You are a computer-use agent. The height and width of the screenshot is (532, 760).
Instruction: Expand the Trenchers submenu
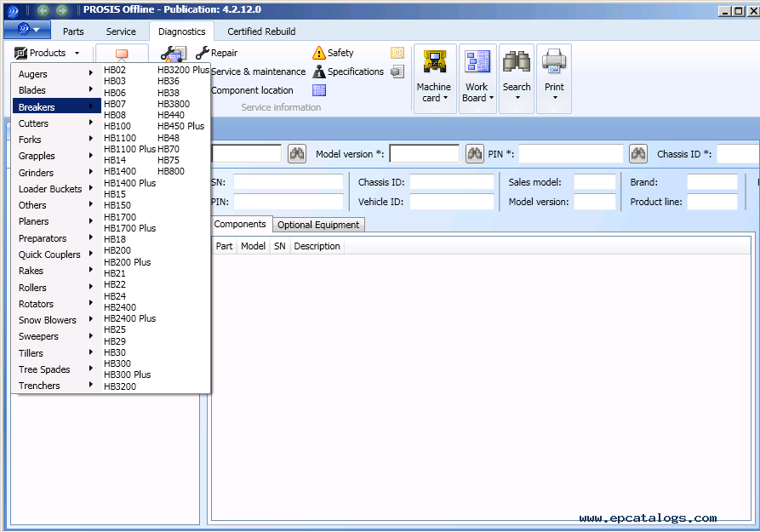[57, 386]
